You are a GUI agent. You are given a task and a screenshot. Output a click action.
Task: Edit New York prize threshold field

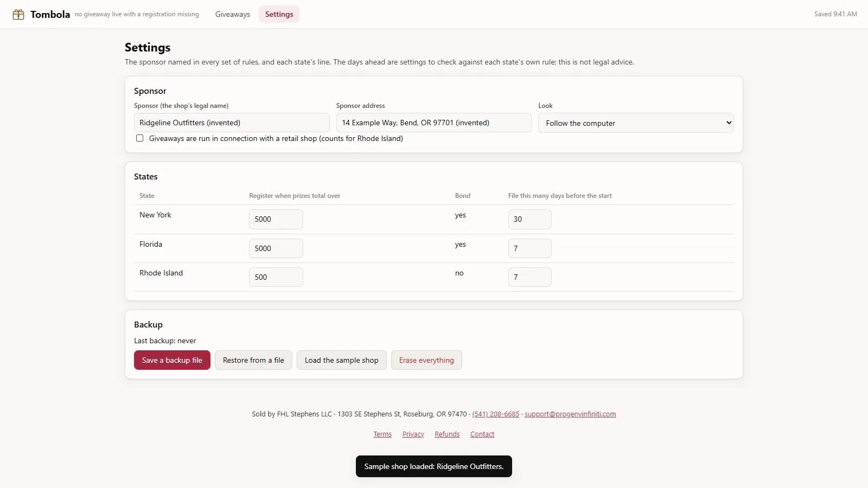pyautogui.click(x=276, y=219)
